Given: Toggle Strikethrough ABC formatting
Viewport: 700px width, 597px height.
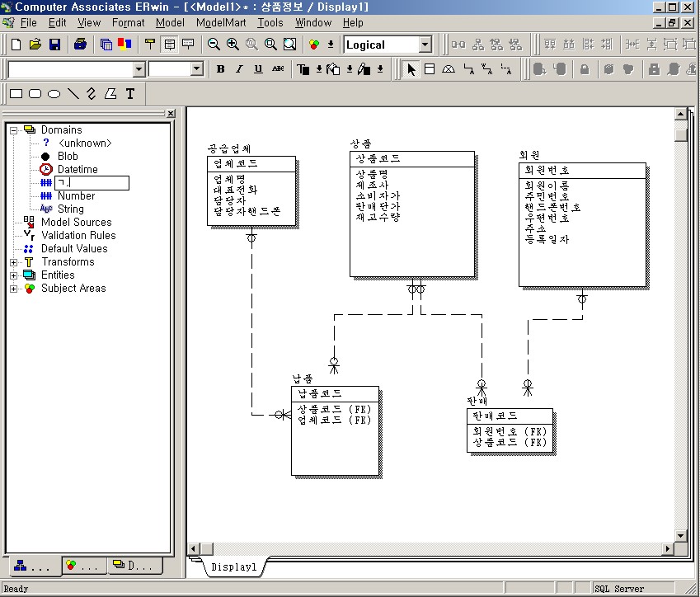Looking at the screenshot, I should coord(278,69).
